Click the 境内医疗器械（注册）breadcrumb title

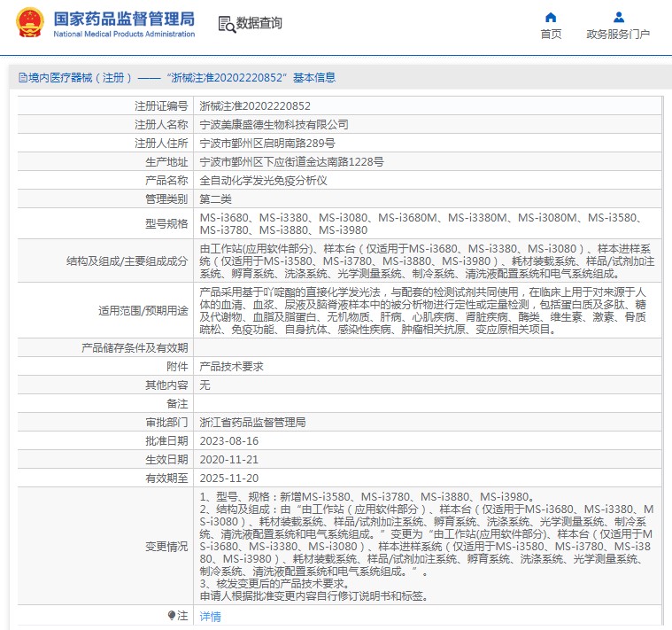[x=80, y=78]
